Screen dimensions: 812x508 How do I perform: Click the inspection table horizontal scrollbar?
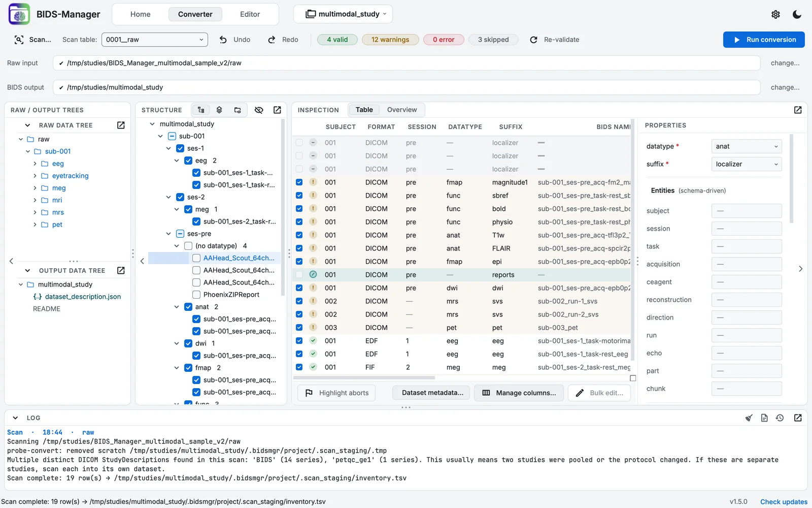(x=364, y=378)
